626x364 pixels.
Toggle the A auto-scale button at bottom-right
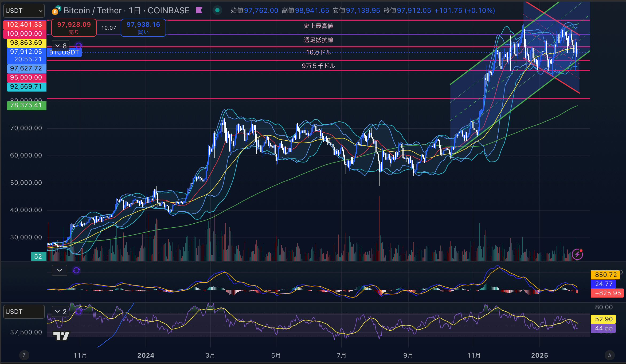click(x=610, y=355)
